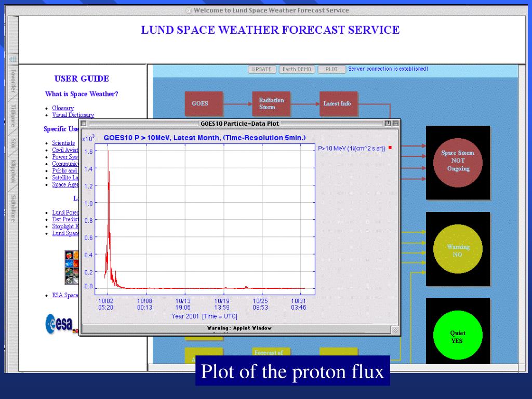Open the Visual Dictionary link
This screenshot has height=399, width=532.
click(x=73, y=115)
